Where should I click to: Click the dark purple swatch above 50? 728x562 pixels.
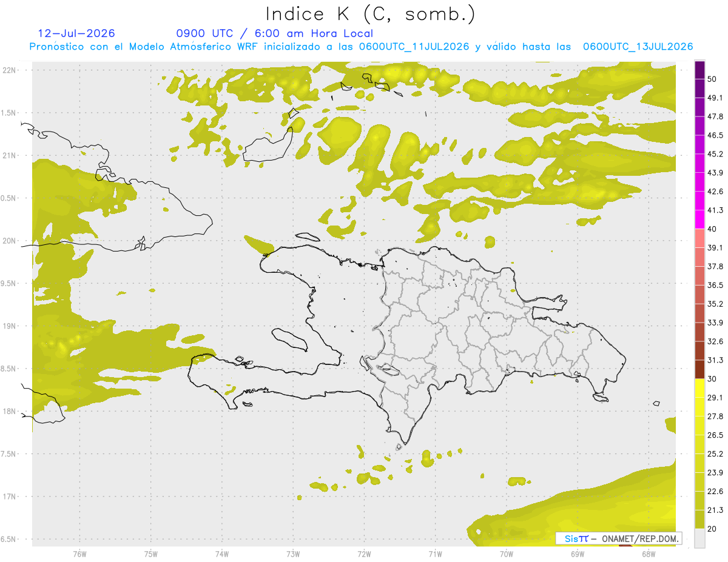(699, 69)
